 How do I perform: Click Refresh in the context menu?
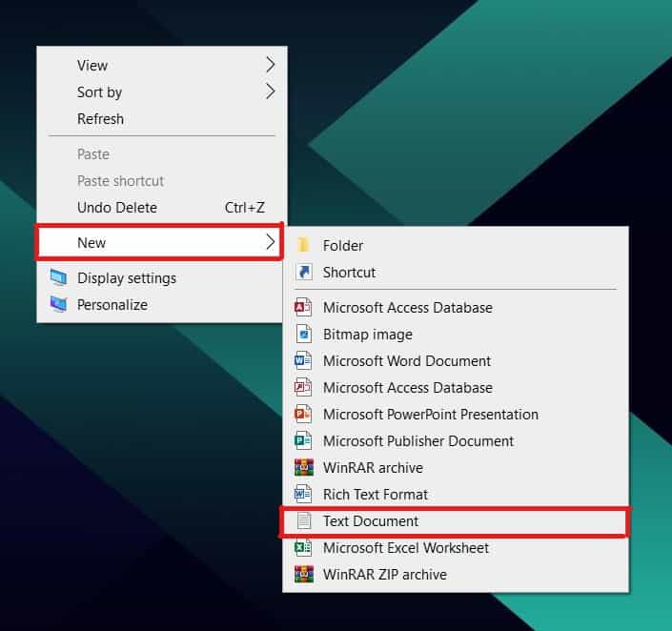(x=162, y=119)
